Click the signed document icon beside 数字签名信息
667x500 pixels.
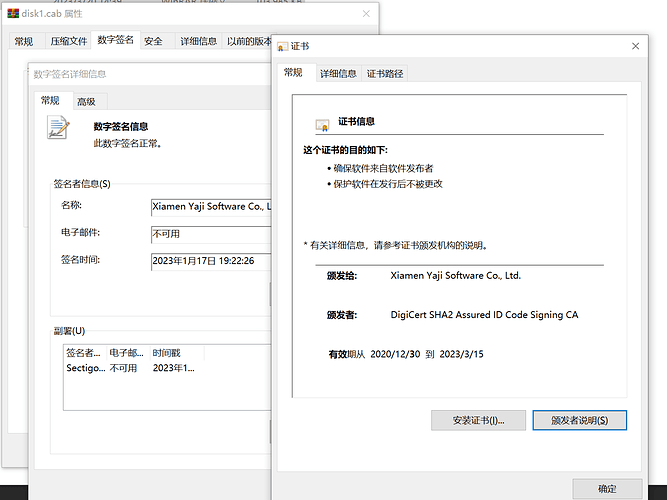[x=58, y=127]
